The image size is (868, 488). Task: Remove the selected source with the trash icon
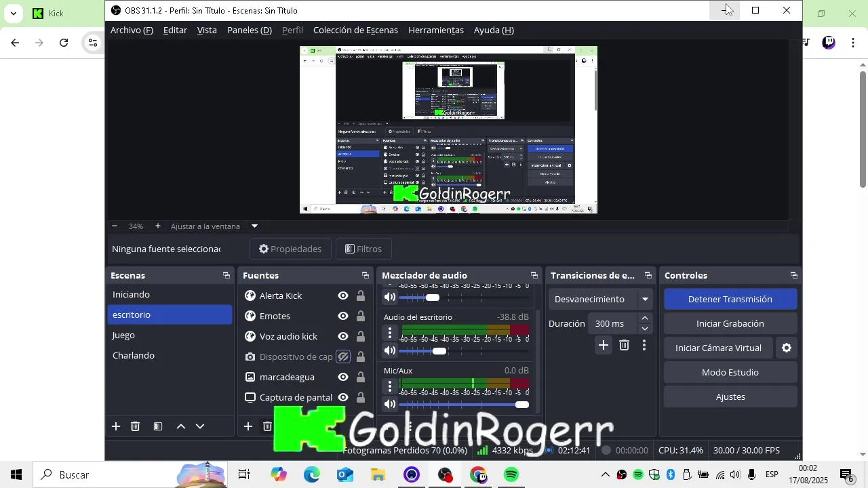267,426
